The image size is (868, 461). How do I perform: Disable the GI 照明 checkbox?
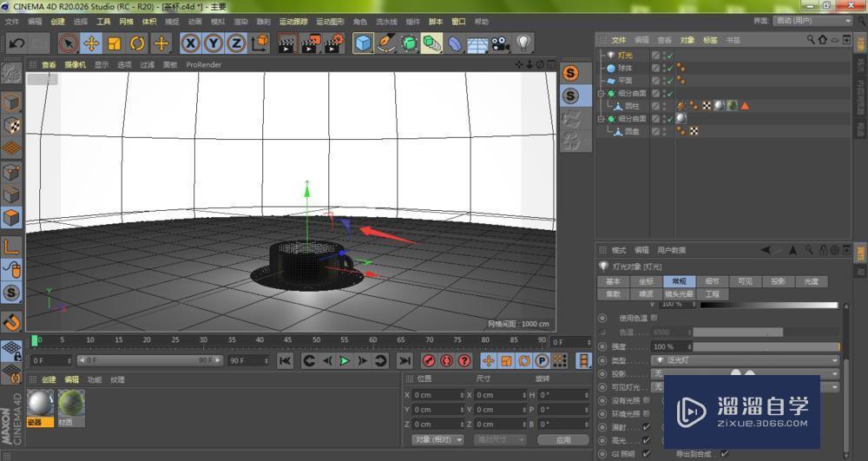pyautogui.click(x=646, y=454)
